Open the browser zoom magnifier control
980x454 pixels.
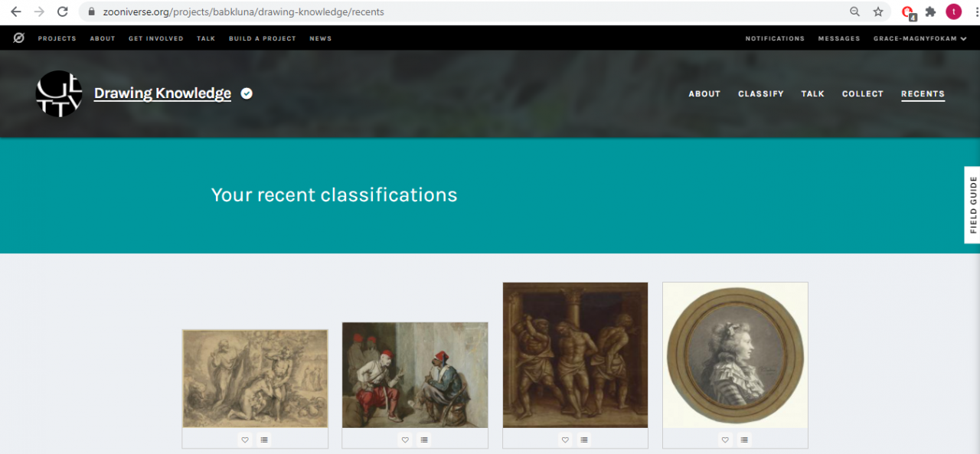click(x=854, y=11)
